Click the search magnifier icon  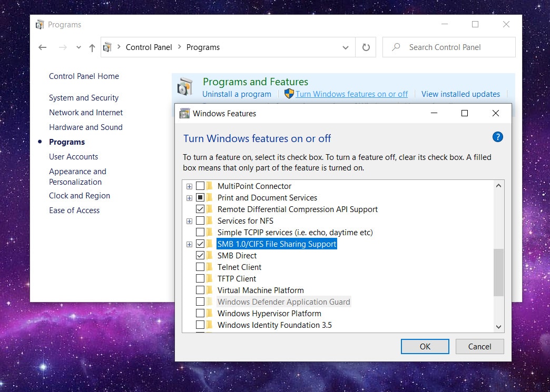(396, 47)
